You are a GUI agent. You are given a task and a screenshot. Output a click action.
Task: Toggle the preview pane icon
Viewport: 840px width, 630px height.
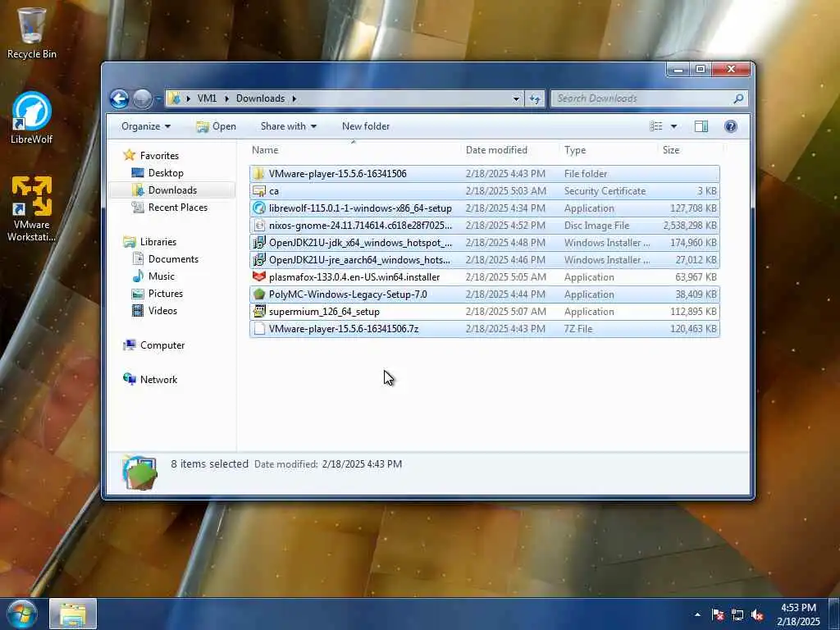click(701, 126)
